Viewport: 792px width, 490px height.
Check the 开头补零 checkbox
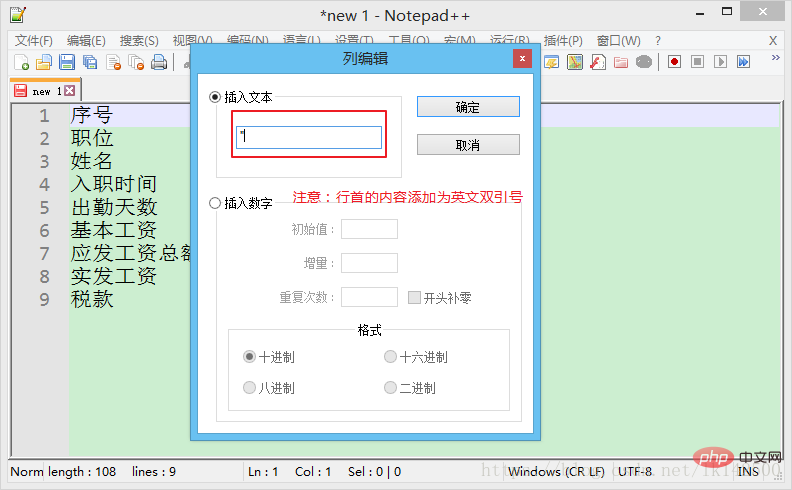(x=415, y=297)
